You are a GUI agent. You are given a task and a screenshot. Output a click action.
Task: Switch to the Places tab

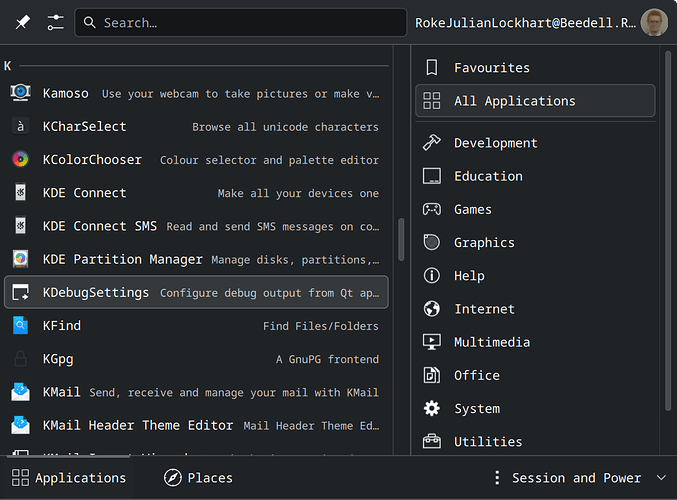click(198, 478)
